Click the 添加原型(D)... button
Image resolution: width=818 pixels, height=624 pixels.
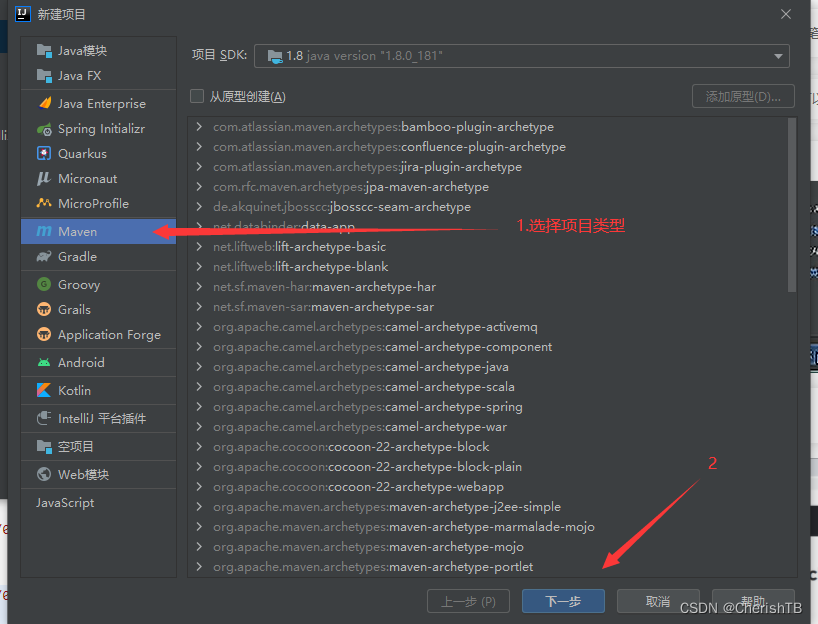(x=743, y=96)
